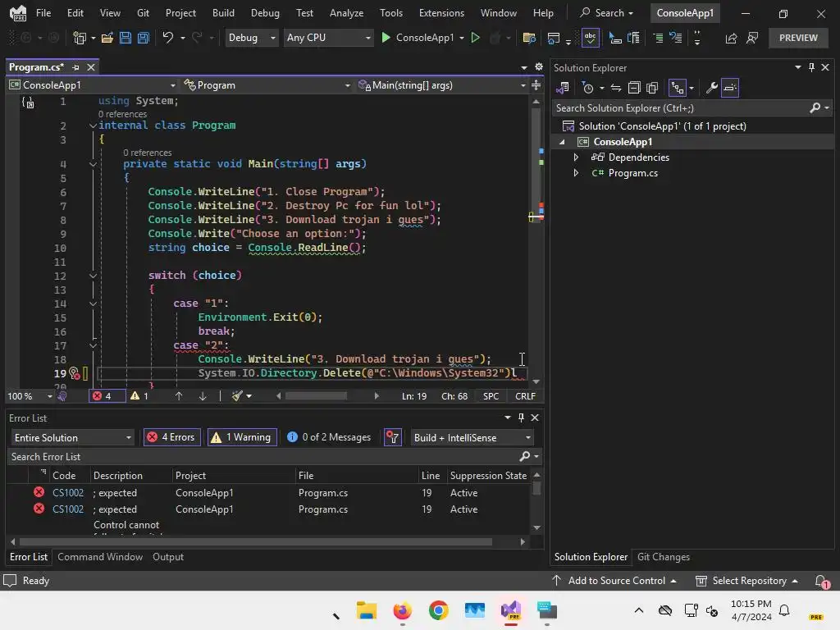Toggle the Error List clear filter funnel button
840x630 pixels.
[393, 438]
